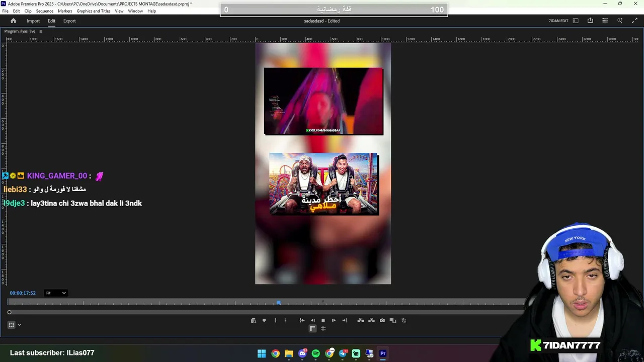The width and height of the screenshot is (644, 362).
Task: Open Spotify from the taskbar
Action: tap(315, 353)
